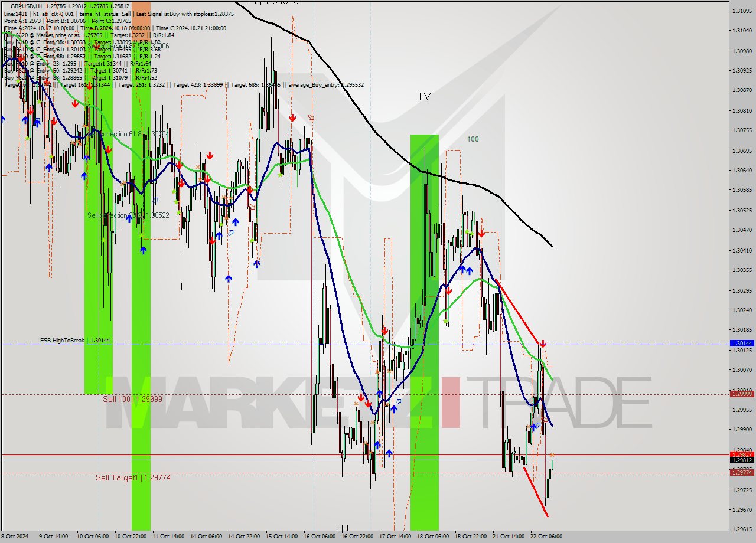Click the 1.30355 price axis label
Image resolution: width=756 pixels, height=543 pixels.
pos(741,270)
